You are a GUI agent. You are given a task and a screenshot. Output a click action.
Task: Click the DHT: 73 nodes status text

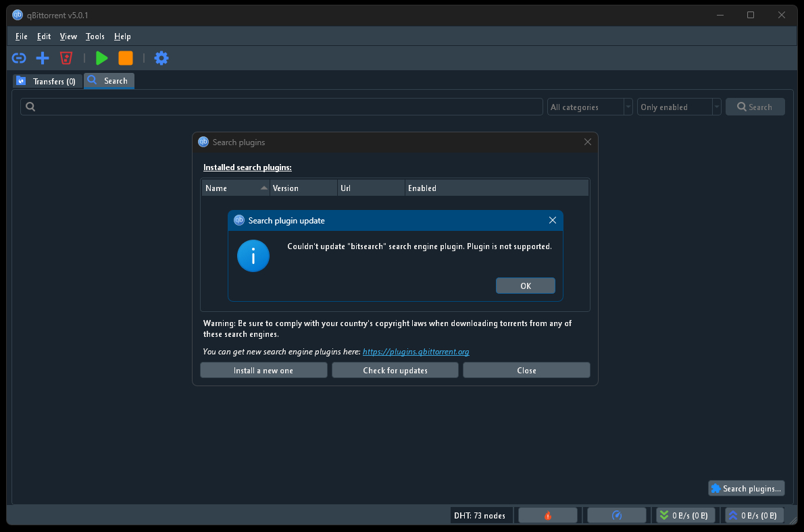tap(480, 515)
